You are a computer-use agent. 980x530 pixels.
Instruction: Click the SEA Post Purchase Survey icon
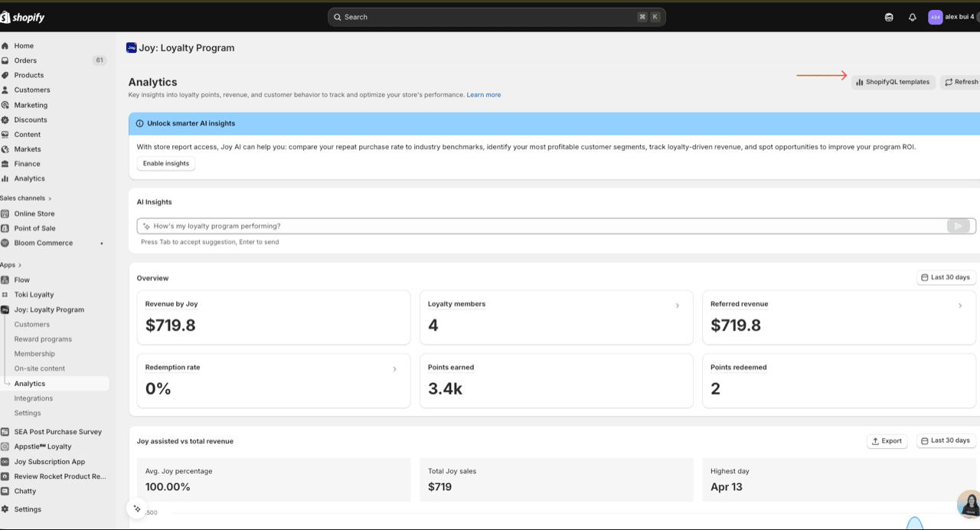pyautogui.click(x=5, y=431)
